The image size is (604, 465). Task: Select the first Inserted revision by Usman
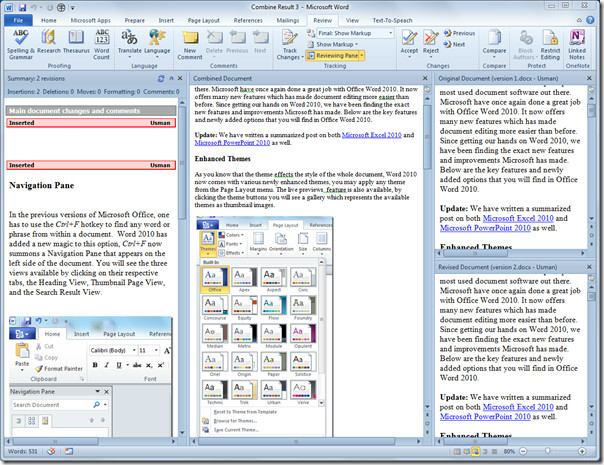(91, 123)
